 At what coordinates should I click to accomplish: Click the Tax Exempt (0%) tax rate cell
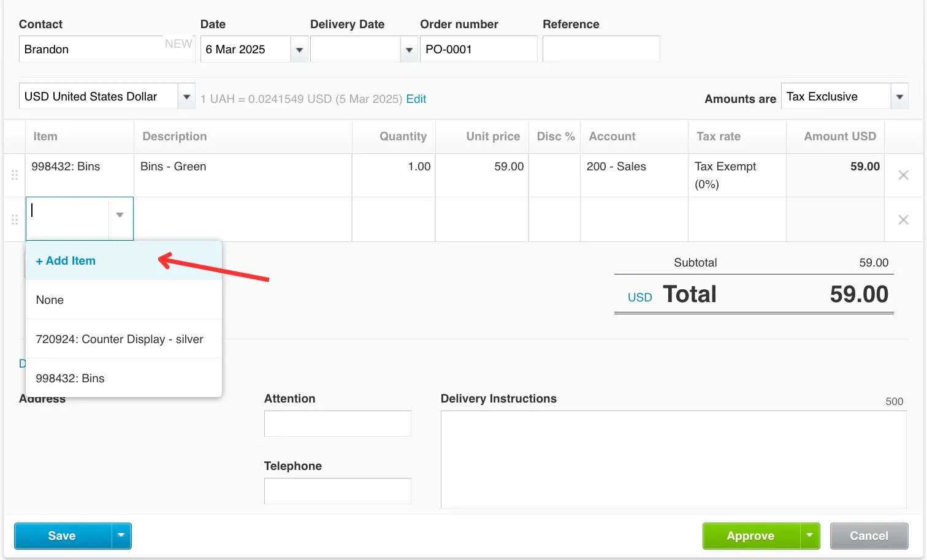click(x=737, y=175)
